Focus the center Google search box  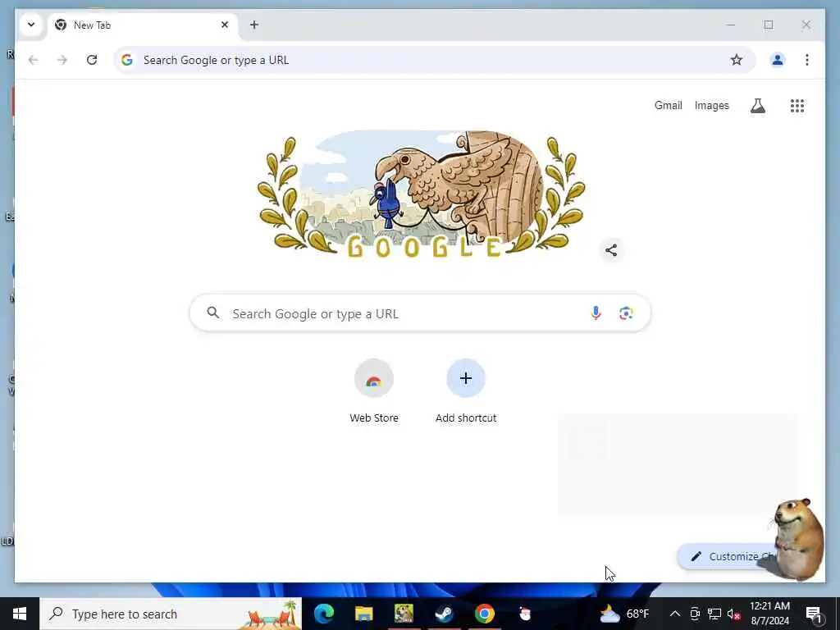[420, 313]
